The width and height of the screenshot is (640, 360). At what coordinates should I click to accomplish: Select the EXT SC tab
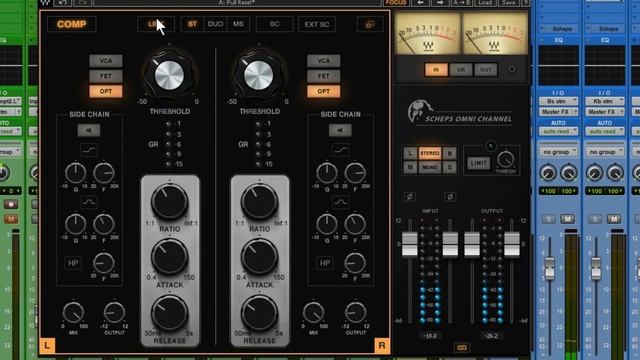tap(317, 24)
